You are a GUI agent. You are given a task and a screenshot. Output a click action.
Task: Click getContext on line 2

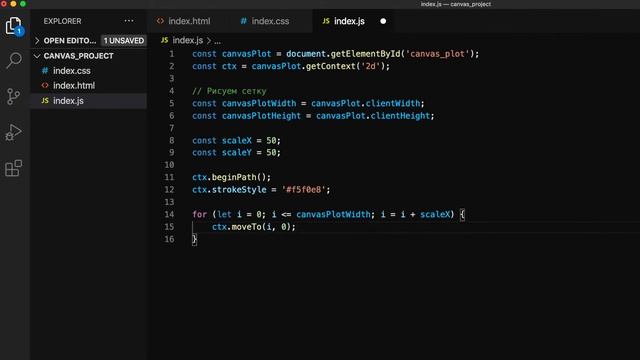(331, 66)
